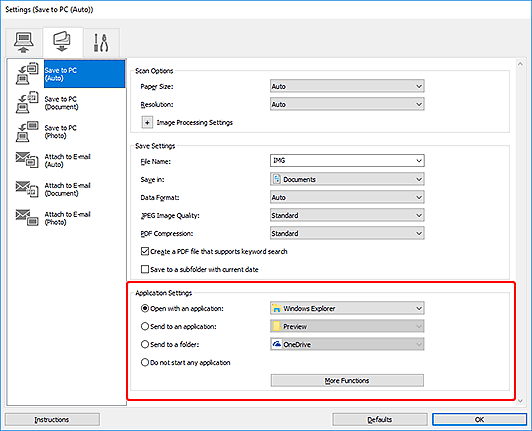Click the More Functions button
This screenshot has height=431, width=532.
click(x=347, y=380)
